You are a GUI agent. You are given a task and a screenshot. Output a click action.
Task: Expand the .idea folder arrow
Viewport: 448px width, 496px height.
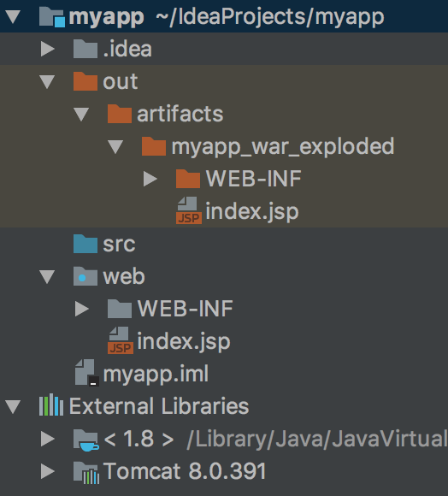coord(47,49)
